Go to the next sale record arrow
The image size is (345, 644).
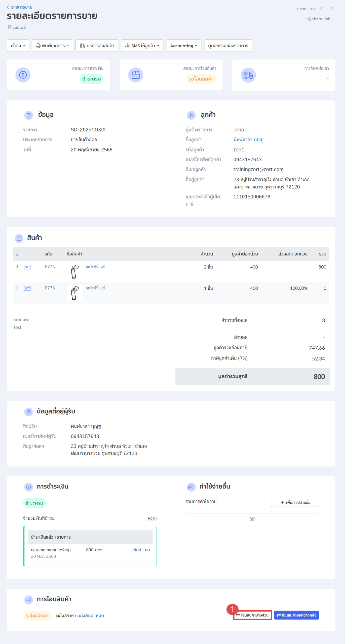coord(331,9)
